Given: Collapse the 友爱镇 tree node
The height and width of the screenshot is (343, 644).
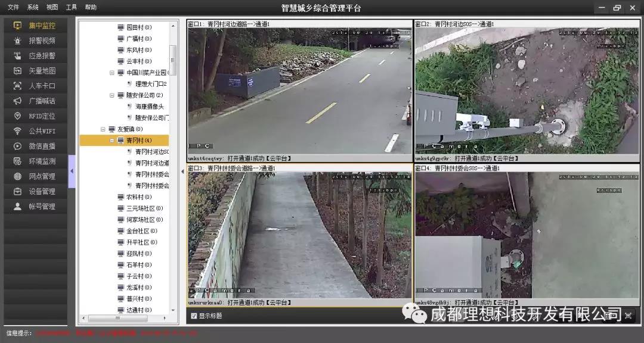Looking at the screenshot, I should (103, 129).
